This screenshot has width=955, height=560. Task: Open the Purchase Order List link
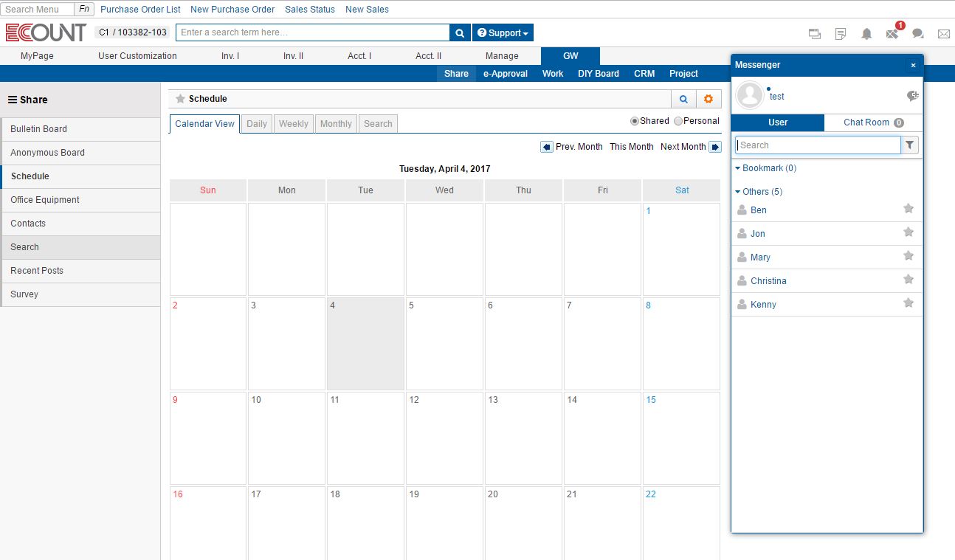click(x=140, y=10)
